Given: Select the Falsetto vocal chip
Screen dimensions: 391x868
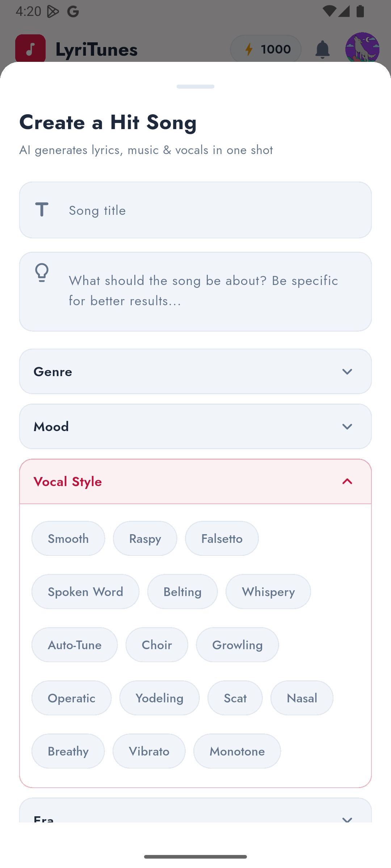Looking at the screenshot, I should (222, 539).
